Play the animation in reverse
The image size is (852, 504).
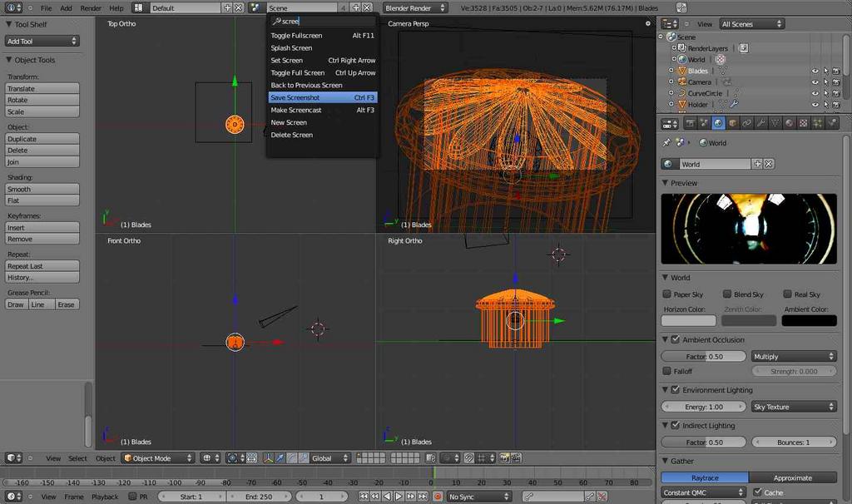[x=388, y=497]
